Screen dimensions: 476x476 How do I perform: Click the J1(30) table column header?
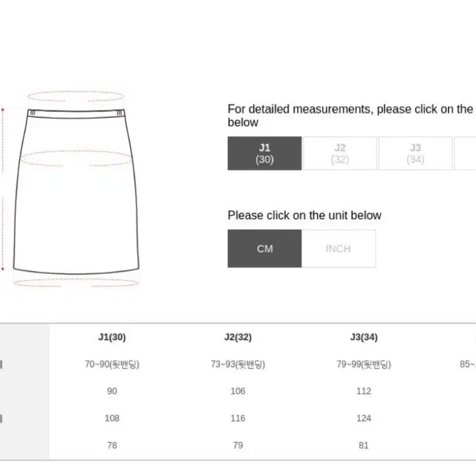click(112, 337)
